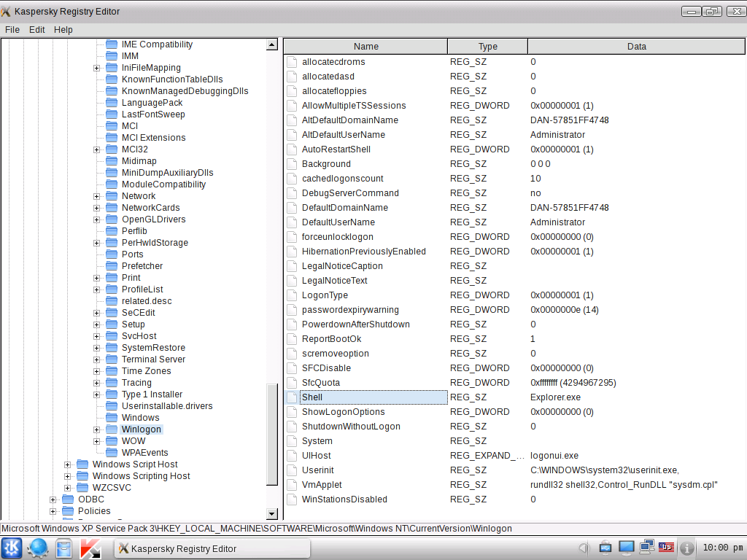Select the ShutdownWithoutLogon value row
Screen dimensions: 747x560
click(x=514, y=426)
